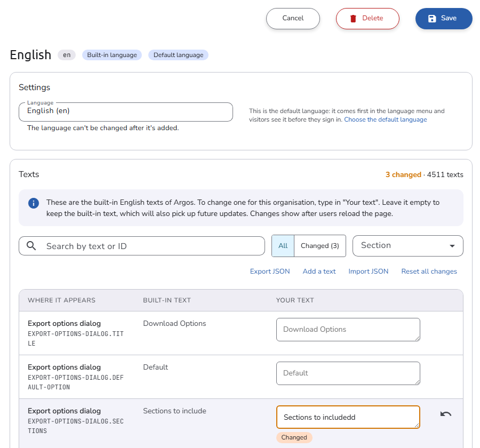480x448 pixels.
Task: Click the en language code chip
Action: pos(67,55)
